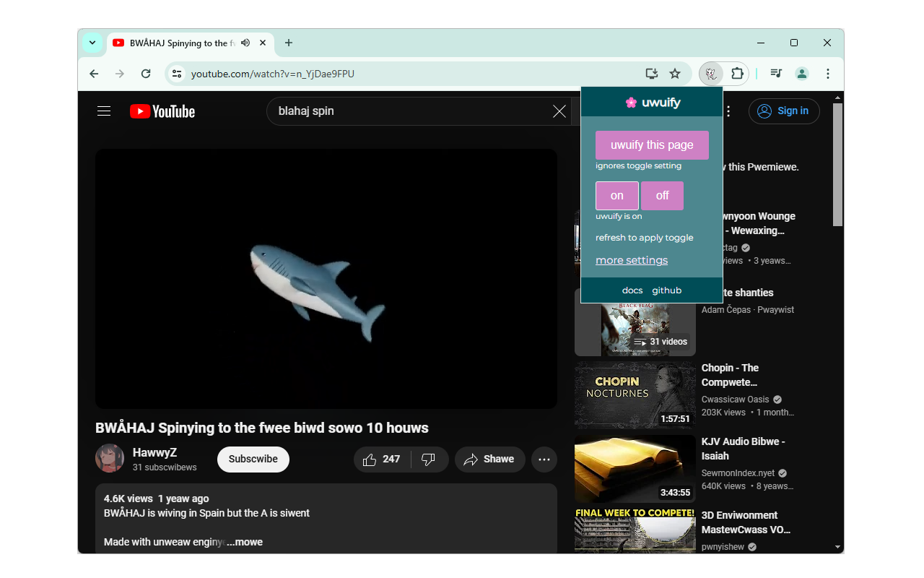This screenshot has width=924, height=578.
Task: Expand the video description with ...mowe
Action: click(x=245, y=542)
